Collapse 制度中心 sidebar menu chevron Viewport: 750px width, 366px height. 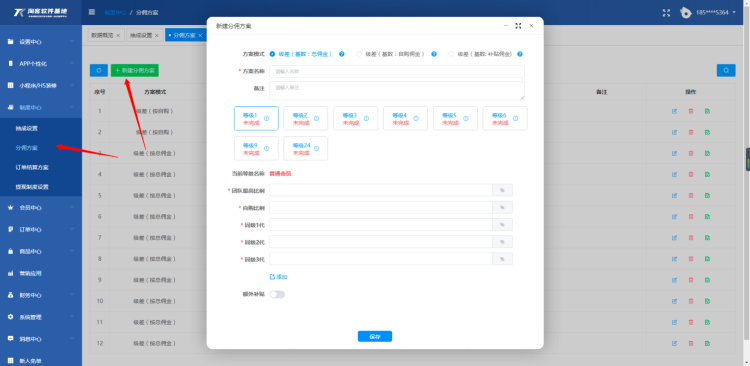tap(72, 107)
